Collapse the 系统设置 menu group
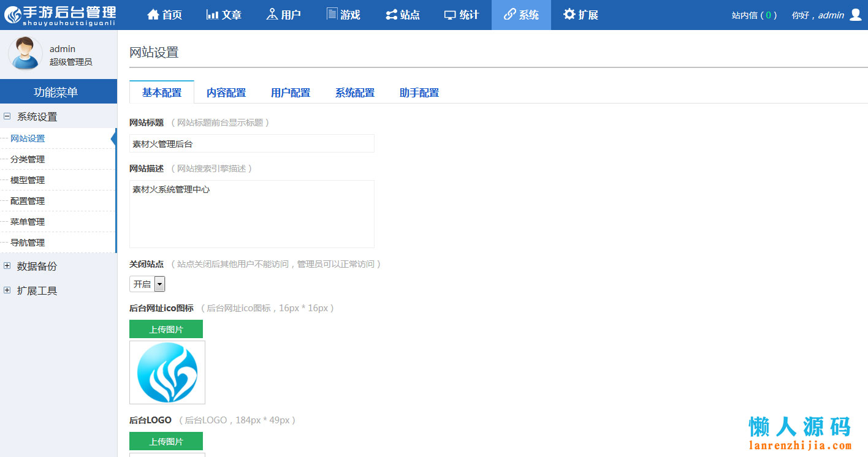The width and height of the screenshot is (868, 457). [x=7, y=116]
